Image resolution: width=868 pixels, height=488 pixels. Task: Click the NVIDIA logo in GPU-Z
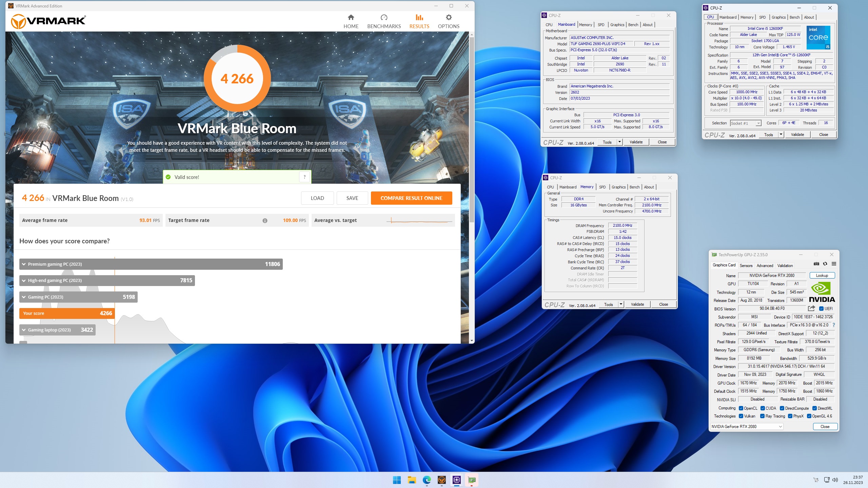coord(822,292)
